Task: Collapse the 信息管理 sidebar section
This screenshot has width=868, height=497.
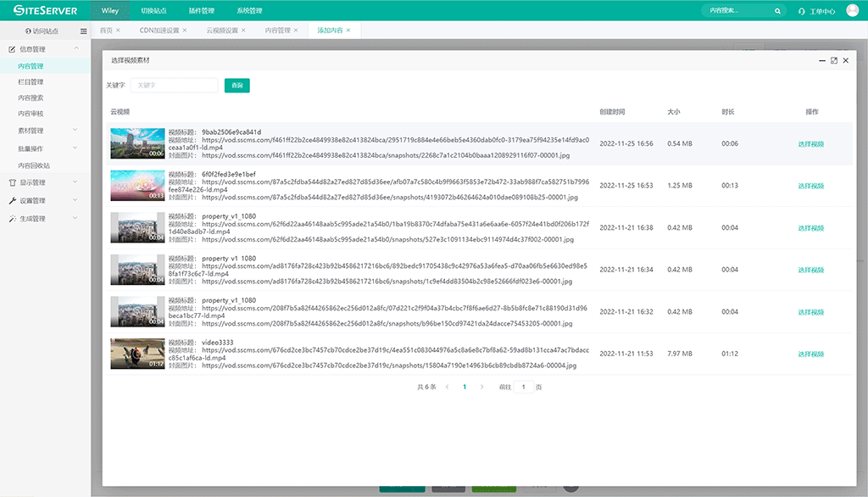Action: pyautogui.click(x=75, y=49)
